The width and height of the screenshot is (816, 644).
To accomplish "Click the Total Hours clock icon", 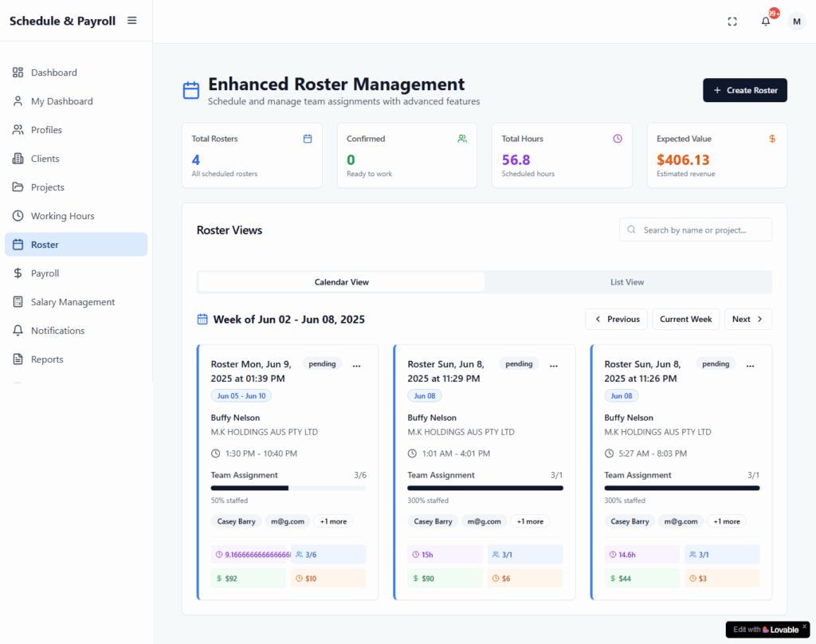I will [x=618, y=139].
